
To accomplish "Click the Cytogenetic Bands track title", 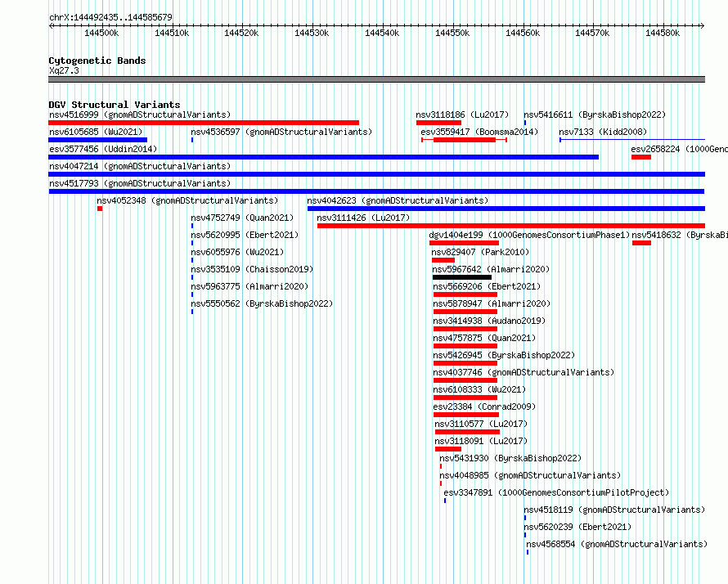I will click(x=97, y=61).
